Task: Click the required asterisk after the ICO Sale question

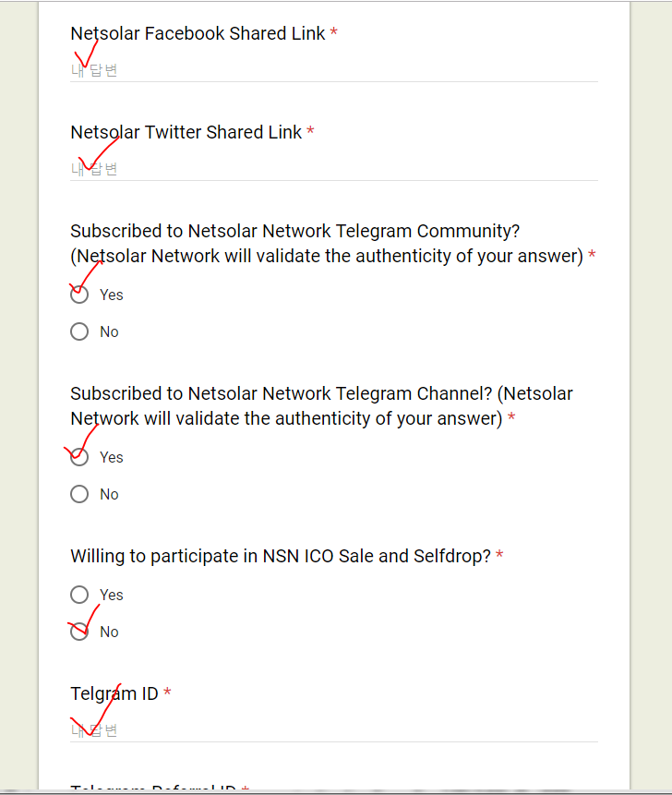Action: click(x=499, y=557)
